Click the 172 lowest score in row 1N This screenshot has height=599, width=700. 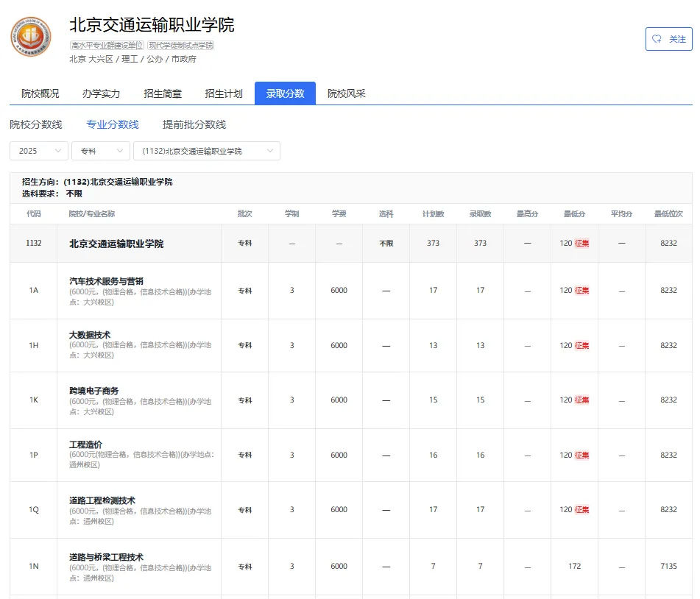575,566
